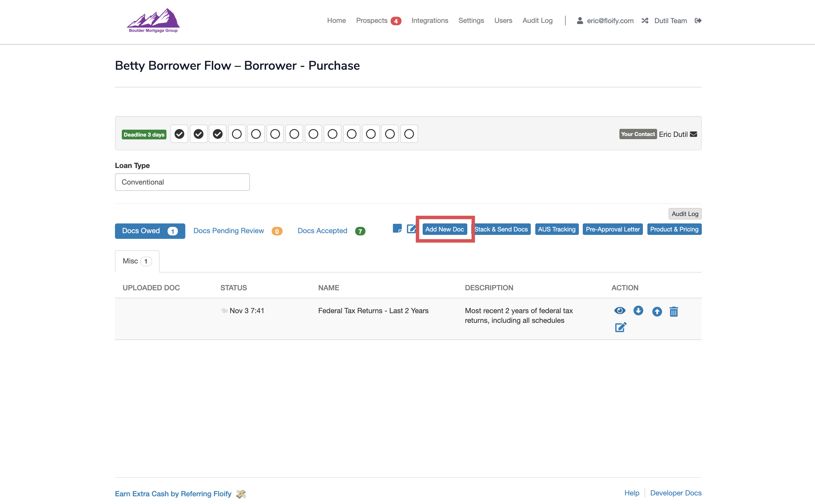This screenshot has width=815, height=504.
Task: Delete the Federal Tax Returns document
Action: [x=674, y=311]
